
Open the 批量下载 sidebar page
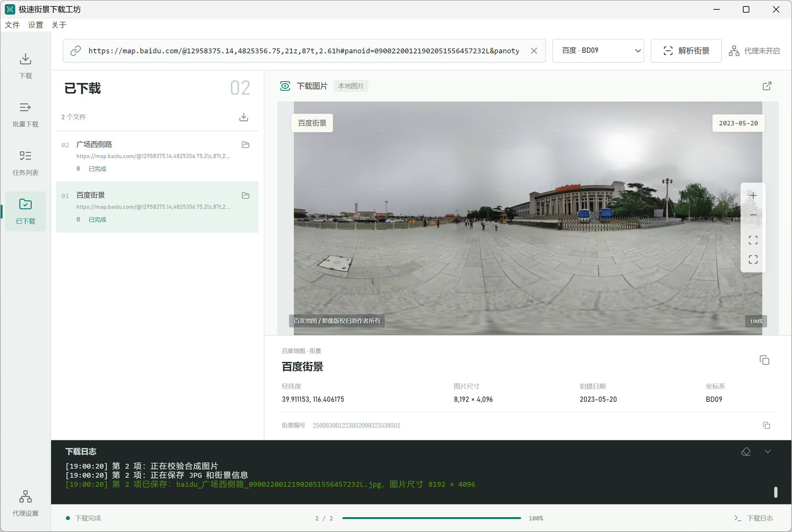tap(26, 114)
